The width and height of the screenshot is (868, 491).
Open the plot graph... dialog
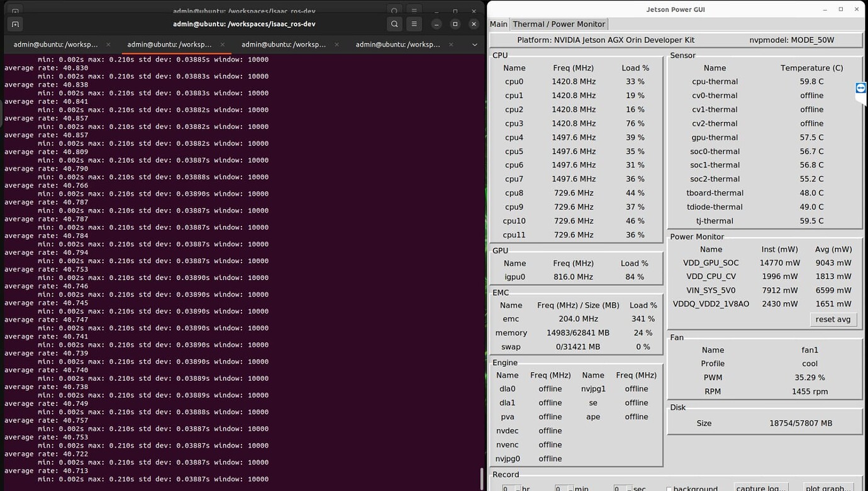tap(828, 488)
